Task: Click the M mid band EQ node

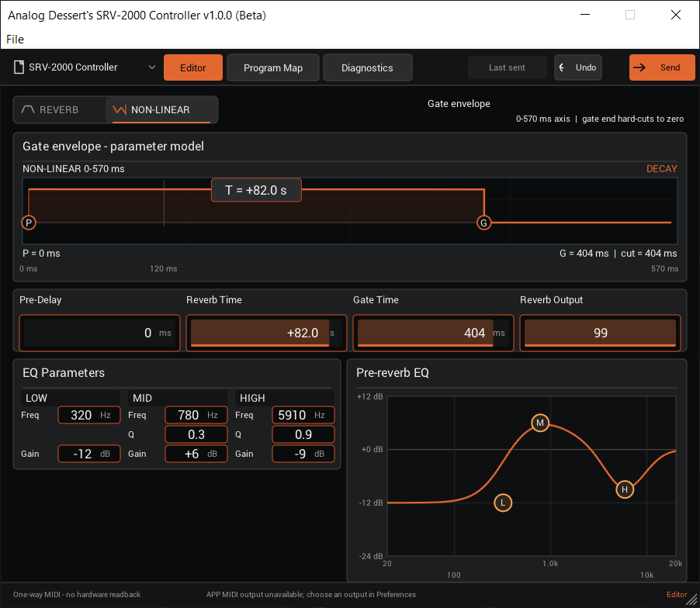Action: point(540,423)
